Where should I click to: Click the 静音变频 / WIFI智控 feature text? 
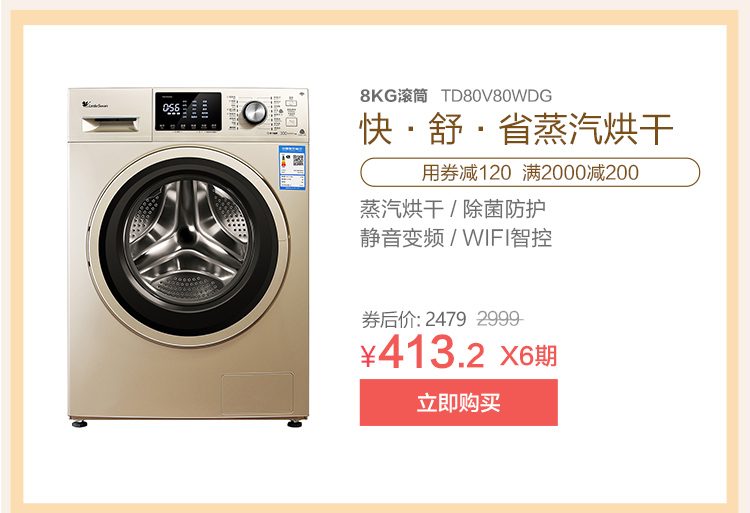[456, 238]
